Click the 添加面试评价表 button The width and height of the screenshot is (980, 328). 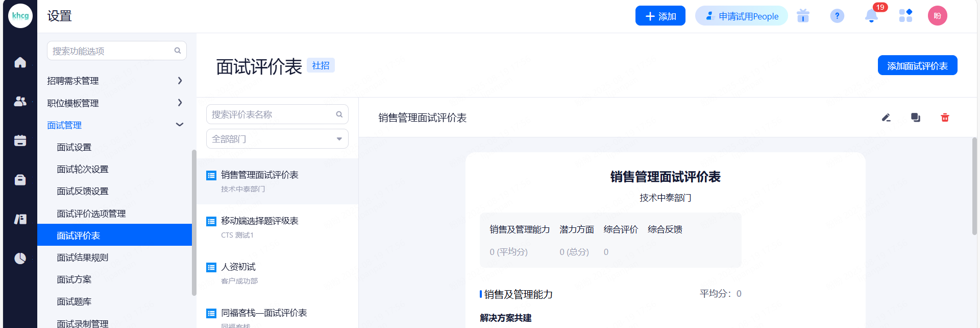pos(917,65)
